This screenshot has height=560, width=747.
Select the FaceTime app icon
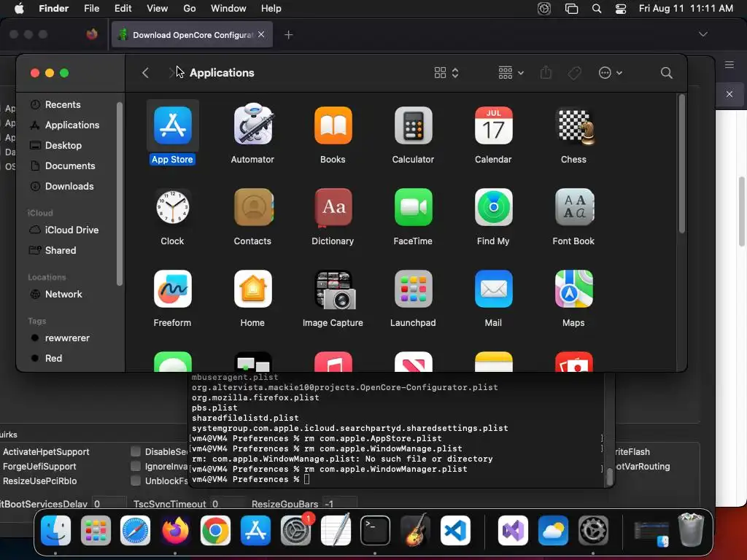tap(413, 207)
